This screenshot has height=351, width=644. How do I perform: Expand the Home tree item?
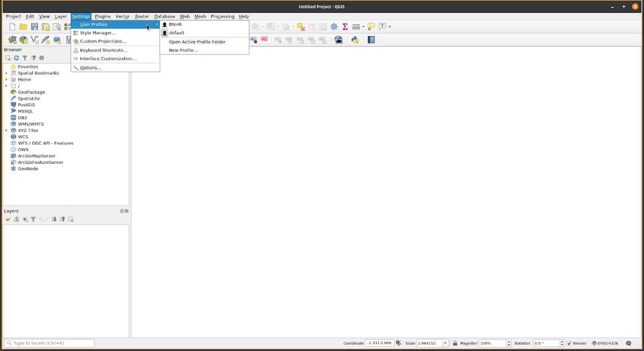[6, 80]
